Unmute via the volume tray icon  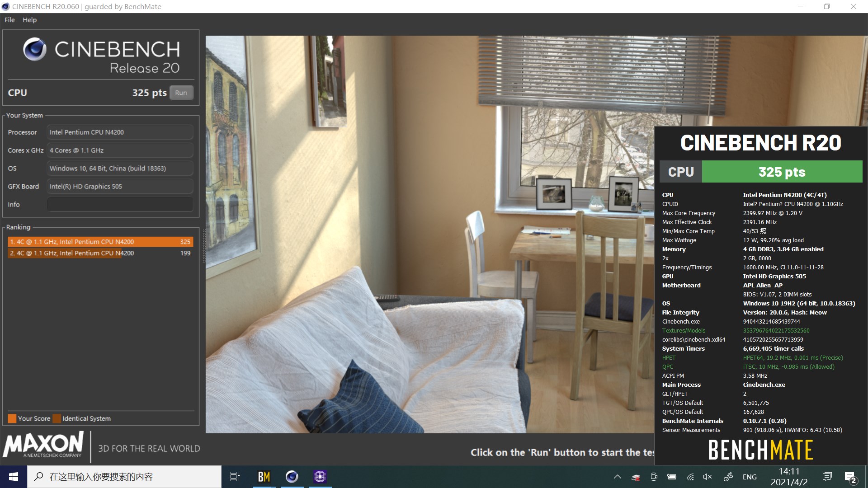tap(708, 477)
